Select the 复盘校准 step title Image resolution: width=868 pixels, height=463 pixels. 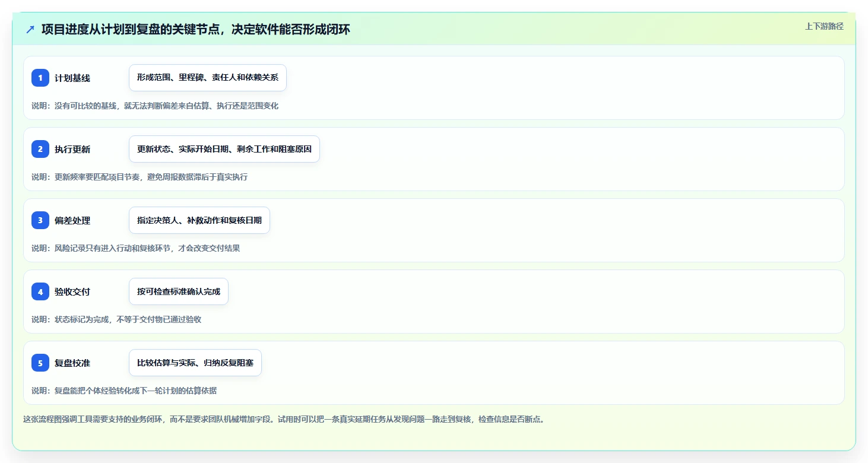point(72,363)
